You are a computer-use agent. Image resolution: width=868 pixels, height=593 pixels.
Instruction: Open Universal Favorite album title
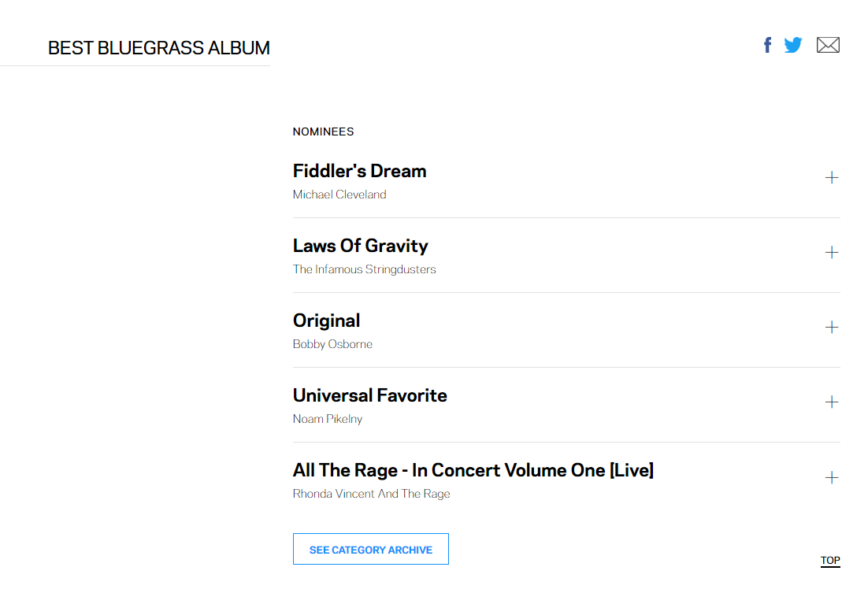[369, 395]
